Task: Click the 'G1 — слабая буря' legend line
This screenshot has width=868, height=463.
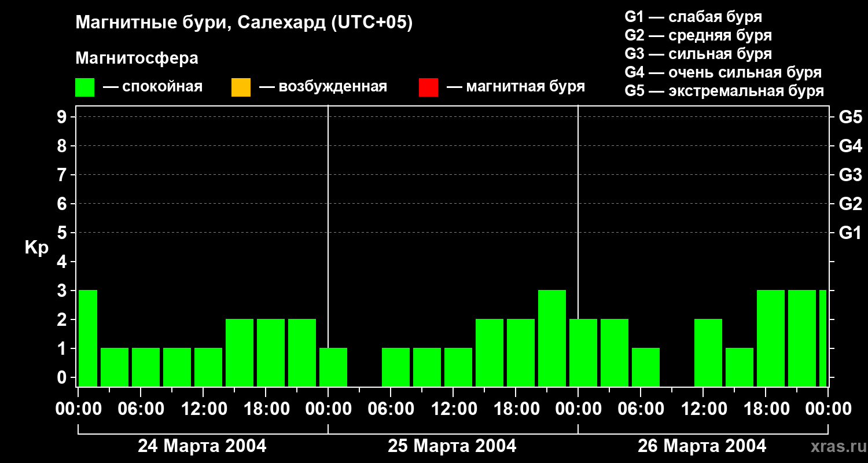Action: (x=693, y=17)
